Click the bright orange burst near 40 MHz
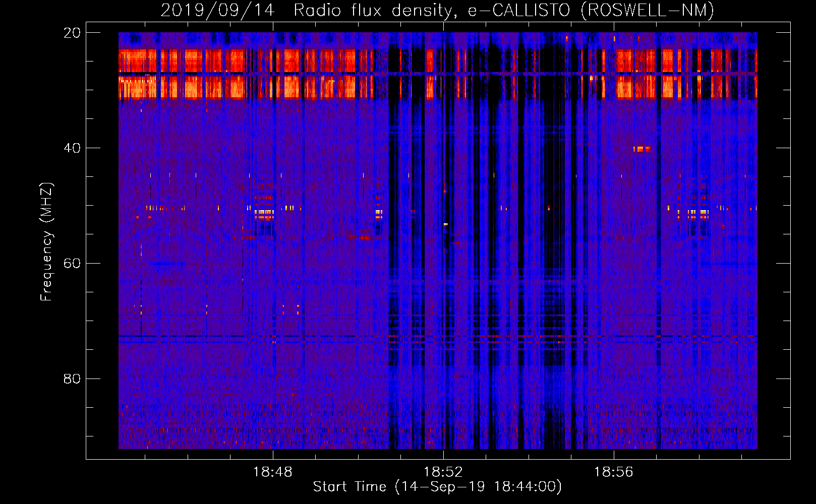This screenshot has height=504, width=816. click(642, 149)
